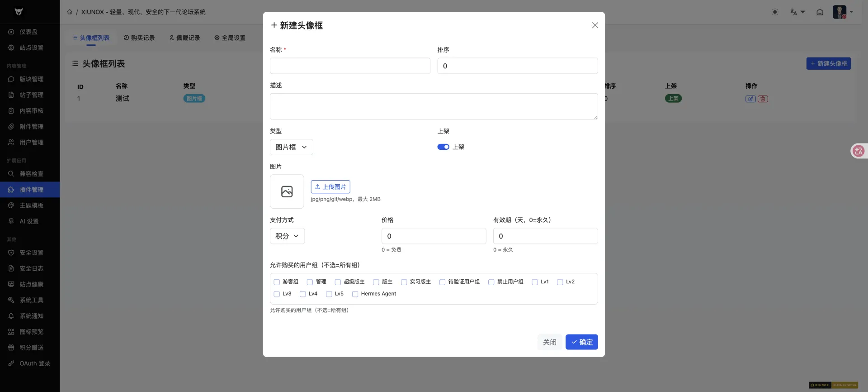The width and height of the screenshot is (868, 392).
Task: Click the 关闭 button
Action: coord(550,342)
